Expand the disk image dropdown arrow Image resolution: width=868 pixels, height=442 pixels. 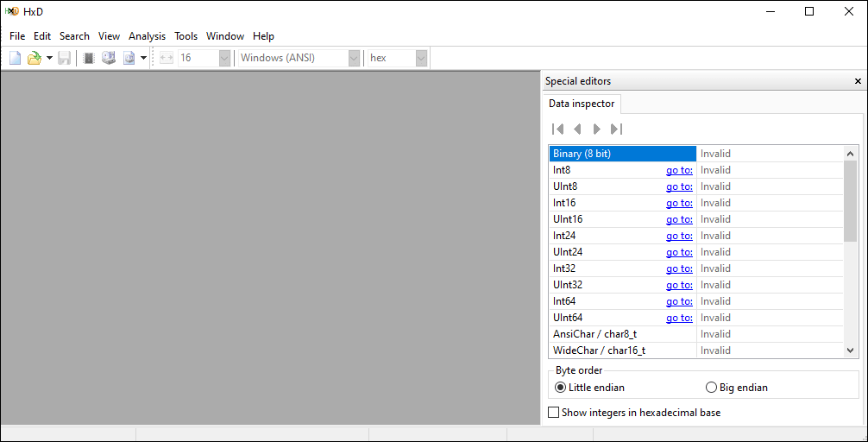(x=143, y=58)
